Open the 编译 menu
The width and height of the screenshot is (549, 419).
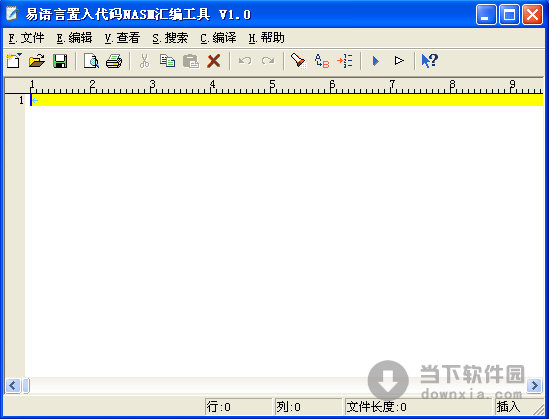218,38
